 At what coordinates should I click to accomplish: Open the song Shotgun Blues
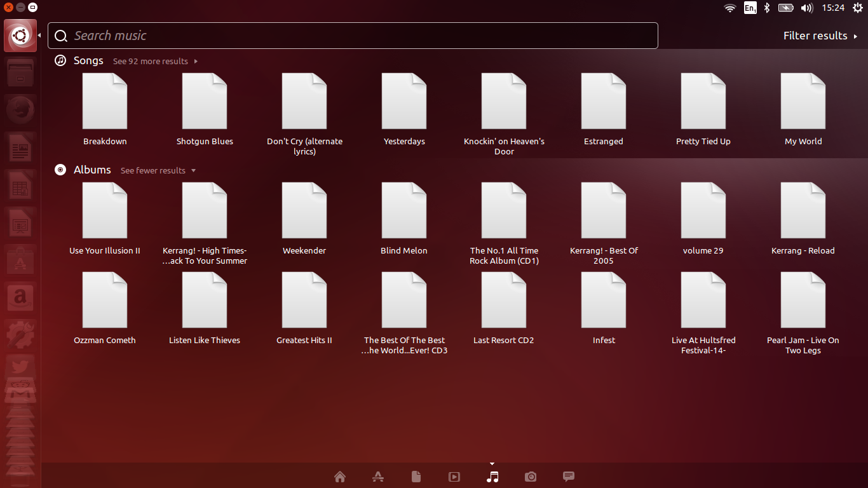(205, 109)
